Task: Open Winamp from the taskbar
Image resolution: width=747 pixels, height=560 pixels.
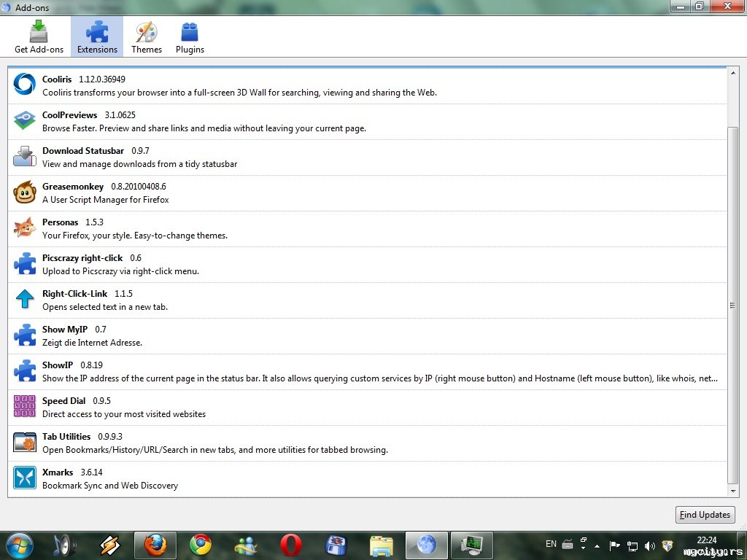Action: click(x=109, y=545)
